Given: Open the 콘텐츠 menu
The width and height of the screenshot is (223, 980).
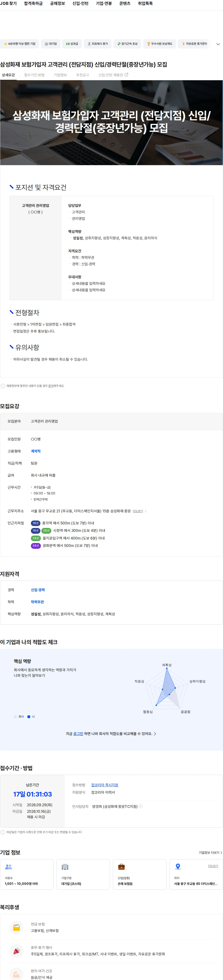Looking at the screenshot, I should (125, 3).
